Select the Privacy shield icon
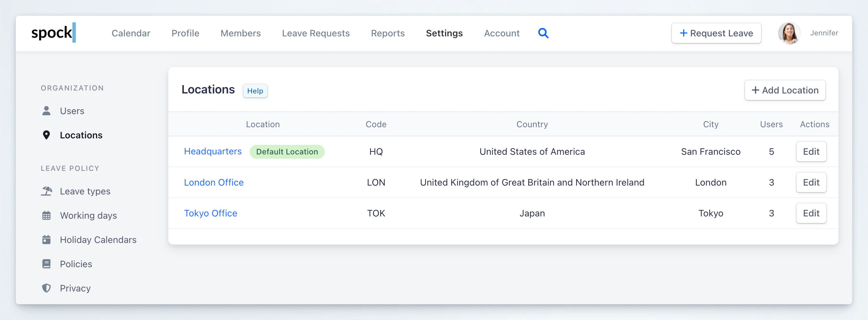This screenshot has width=868, height=320. click(x=47, y=288)
